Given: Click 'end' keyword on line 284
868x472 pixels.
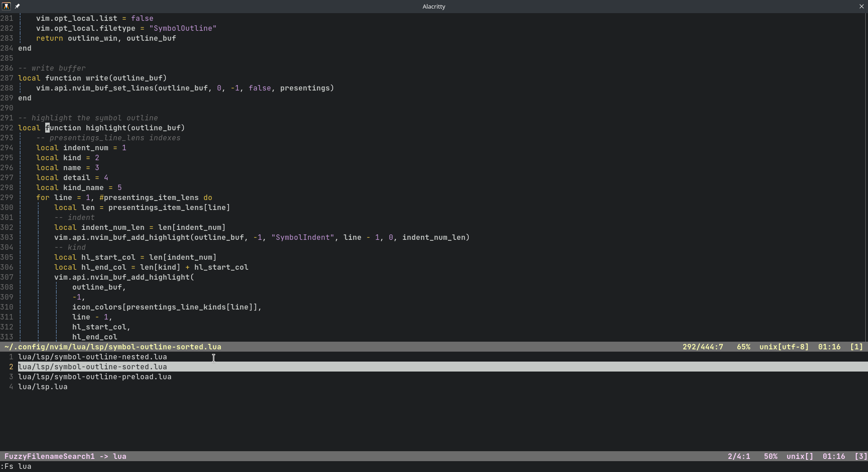Looking at the screenshot, I should pyautogui.click(x=24, y=48).
